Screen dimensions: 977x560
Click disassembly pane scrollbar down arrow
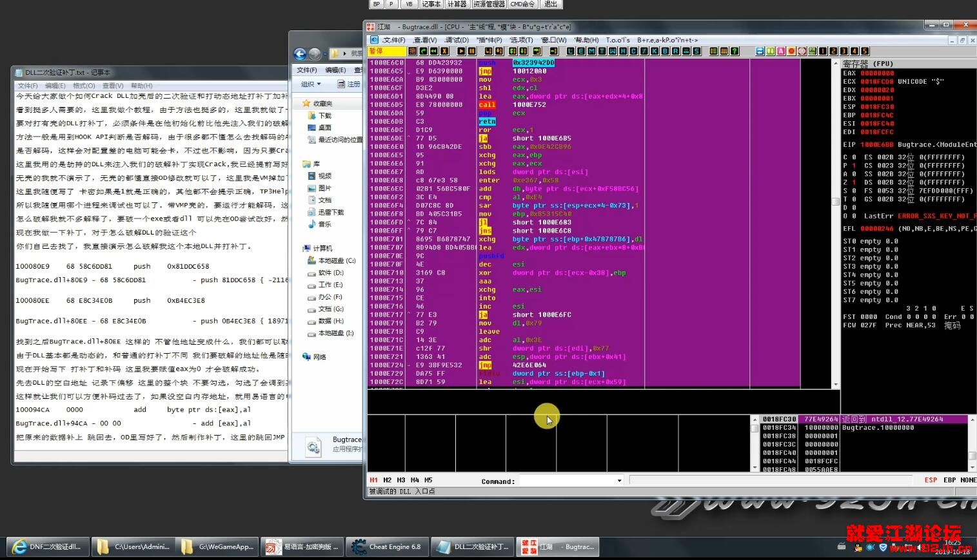(836, 385)
